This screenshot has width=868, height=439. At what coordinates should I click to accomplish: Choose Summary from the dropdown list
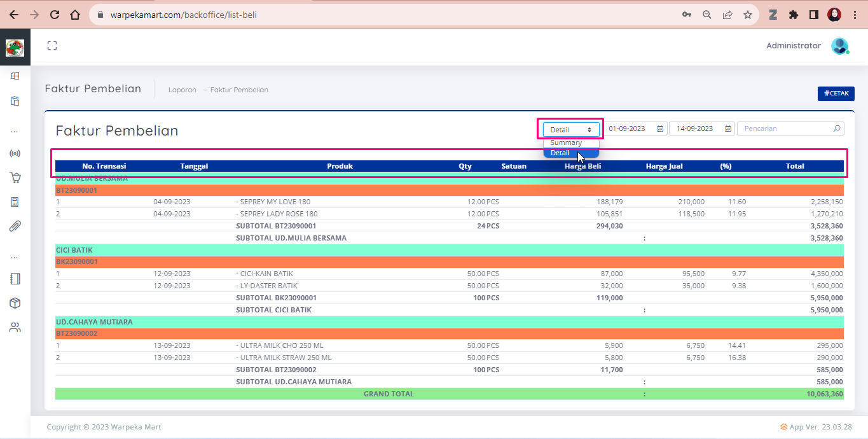(571, 143)
